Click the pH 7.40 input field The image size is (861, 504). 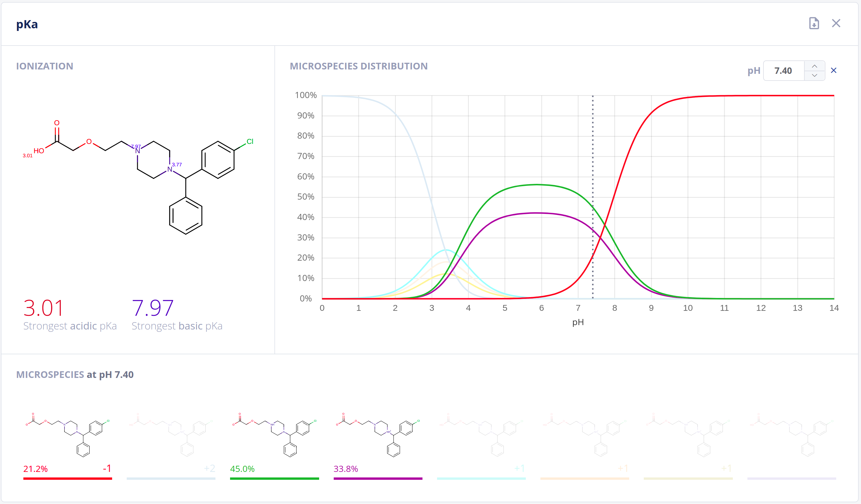click(x=783, y=71)
